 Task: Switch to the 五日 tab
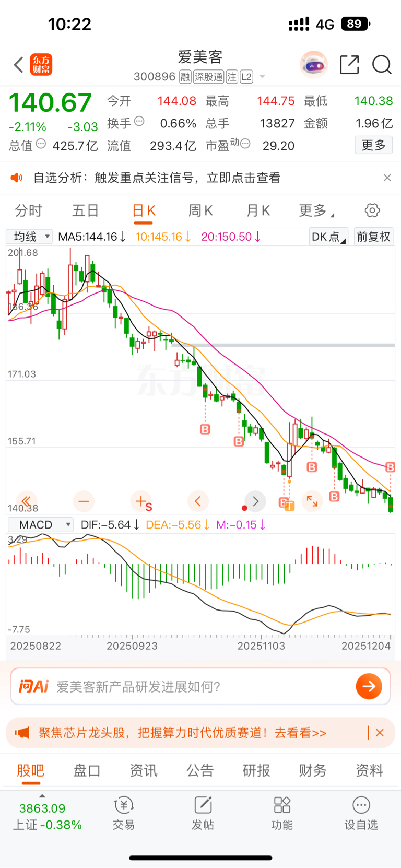tap(86, 210)
